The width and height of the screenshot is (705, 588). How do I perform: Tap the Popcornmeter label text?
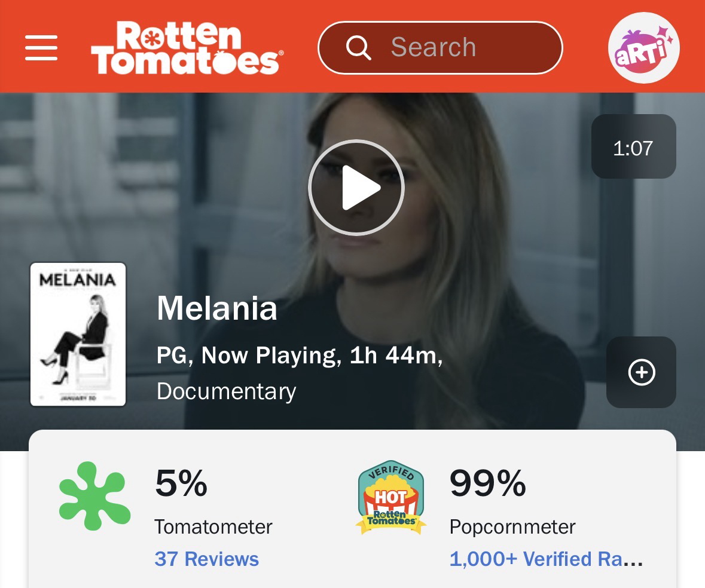pyautogui.click(x=512, y=527)
